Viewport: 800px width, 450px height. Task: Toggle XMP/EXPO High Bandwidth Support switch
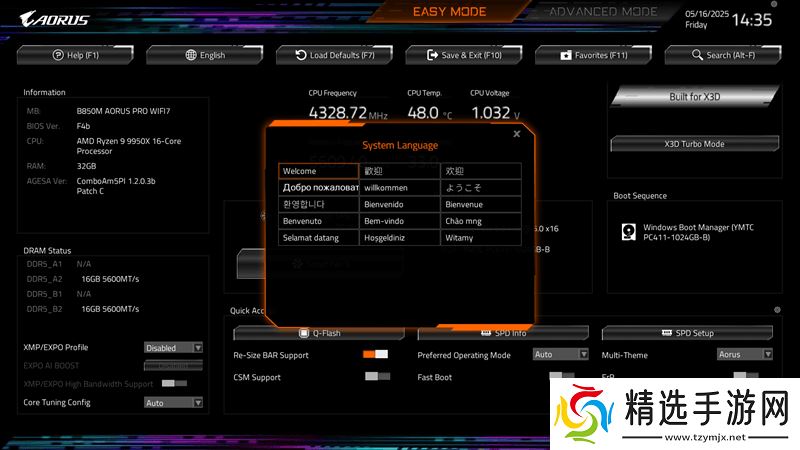coord(174,383)
